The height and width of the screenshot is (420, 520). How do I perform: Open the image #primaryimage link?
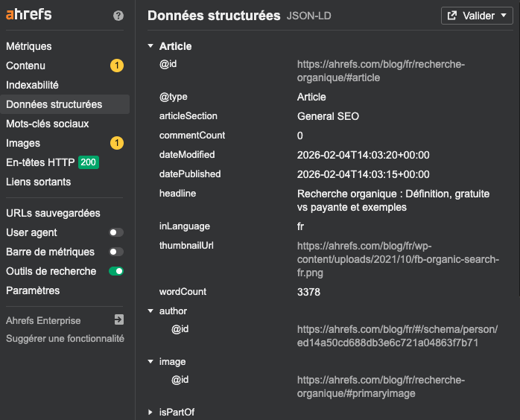point(381,386)
